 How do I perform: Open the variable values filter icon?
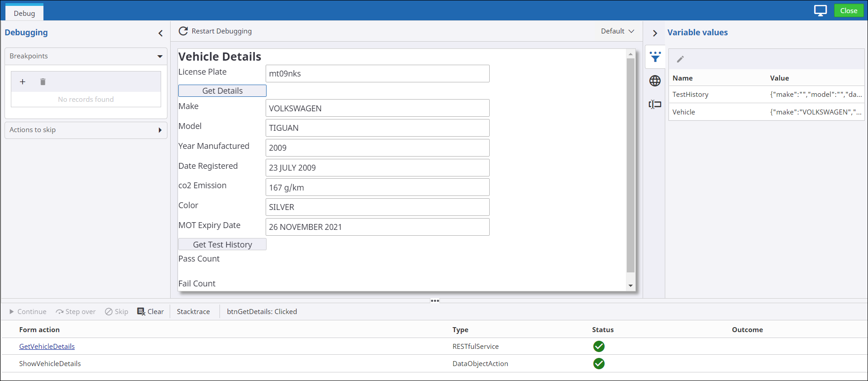pyautogui.click(x=655, y=57)
